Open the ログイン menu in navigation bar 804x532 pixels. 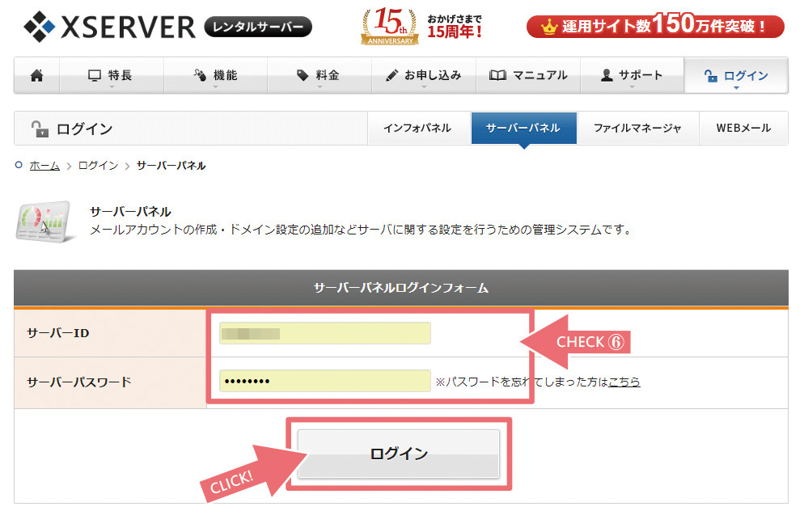[736, 75]
